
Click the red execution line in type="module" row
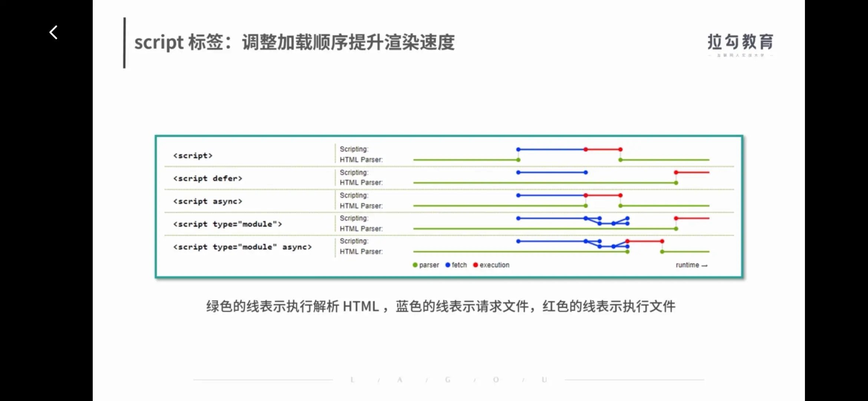click(693, 218)
